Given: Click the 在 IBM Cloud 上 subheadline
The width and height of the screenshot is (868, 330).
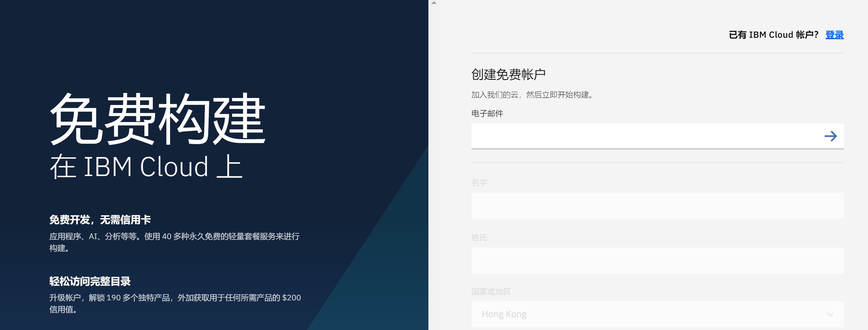Looking at the screenshot, I should click(x=146, y=167).
